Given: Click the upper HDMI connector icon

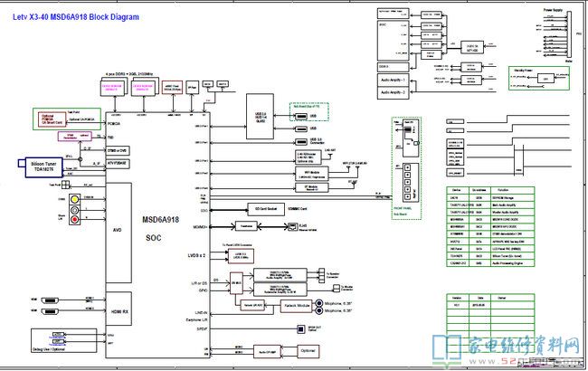Looking at the screenshot, I should (50, 300).
